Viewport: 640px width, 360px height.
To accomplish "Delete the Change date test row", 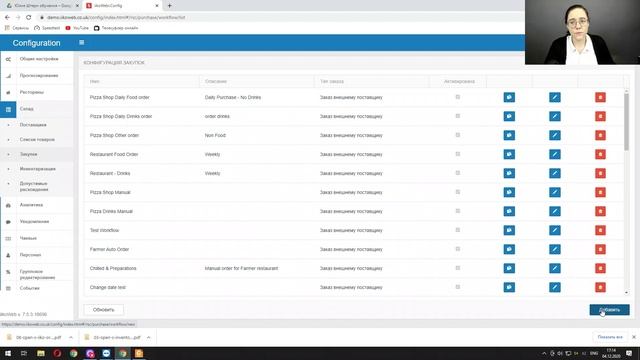I will pos(600,287).
